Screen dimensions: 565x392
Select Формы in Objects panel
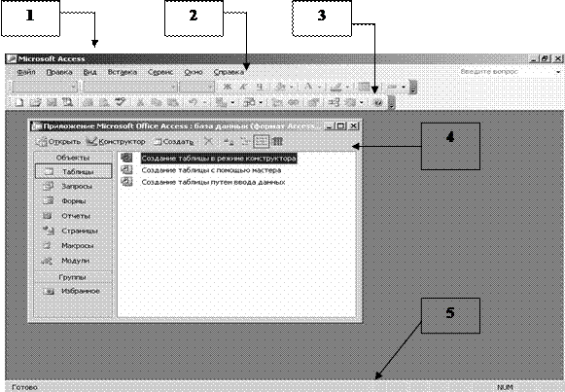(x=74, y=201)
